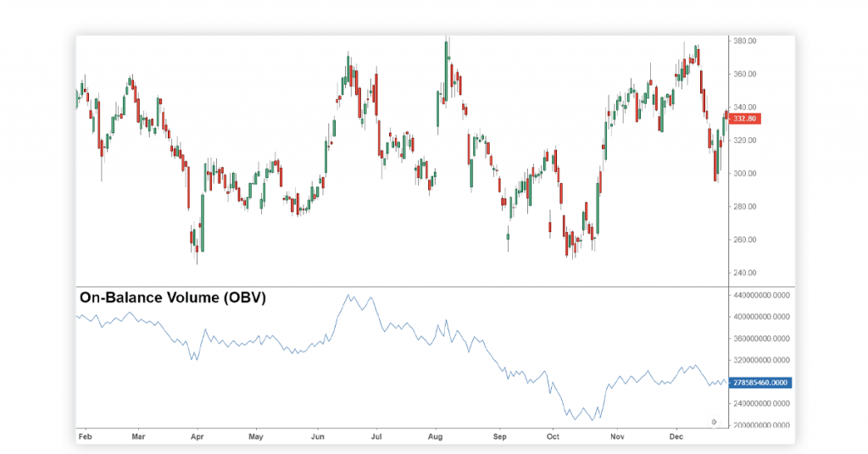This screenshot has height=454, width=868.
Task: Select the Nov label on time axis
Action: tap(617, 437)
